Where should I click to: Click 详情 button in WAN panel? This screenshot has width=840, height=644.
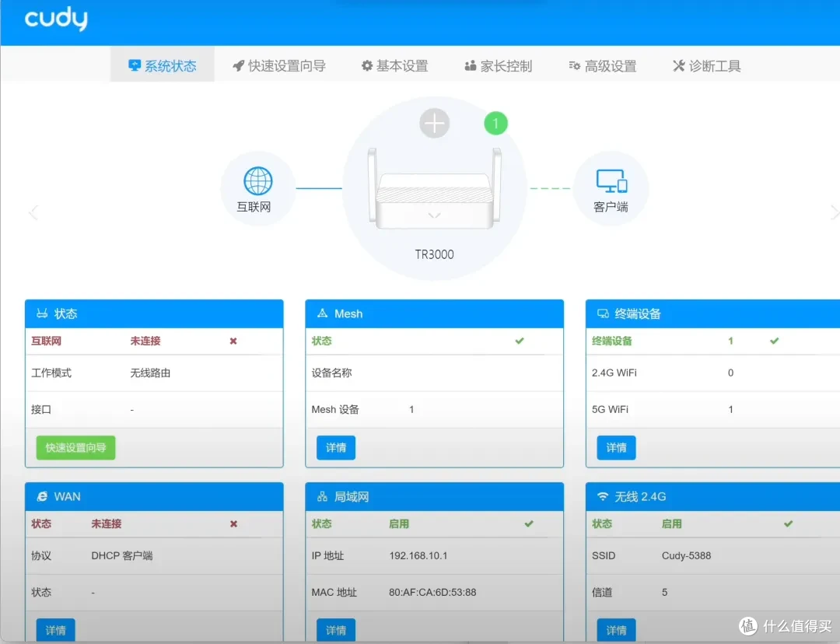pyautogui.click(x=56, y=629)
